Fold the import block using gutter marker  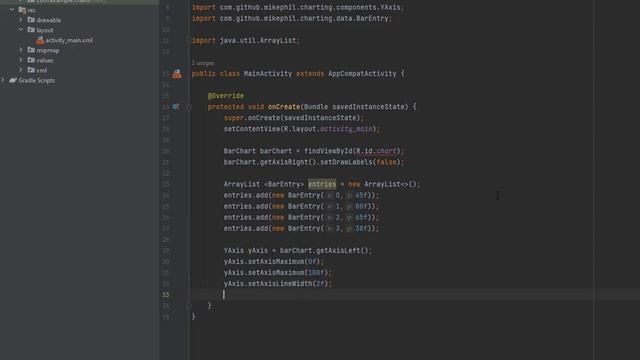[x=188, y=40]
